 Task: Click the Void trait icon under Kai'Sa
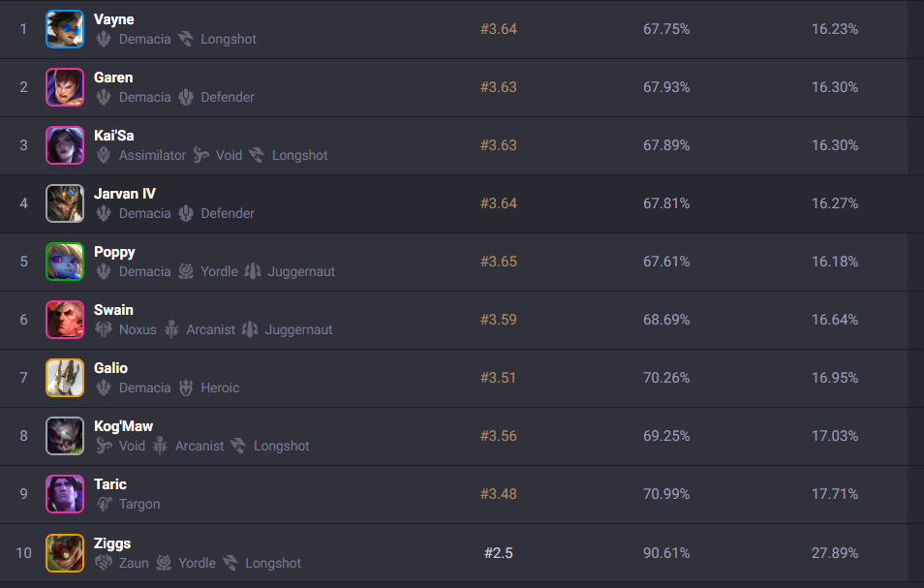click(x=200, y=156)
